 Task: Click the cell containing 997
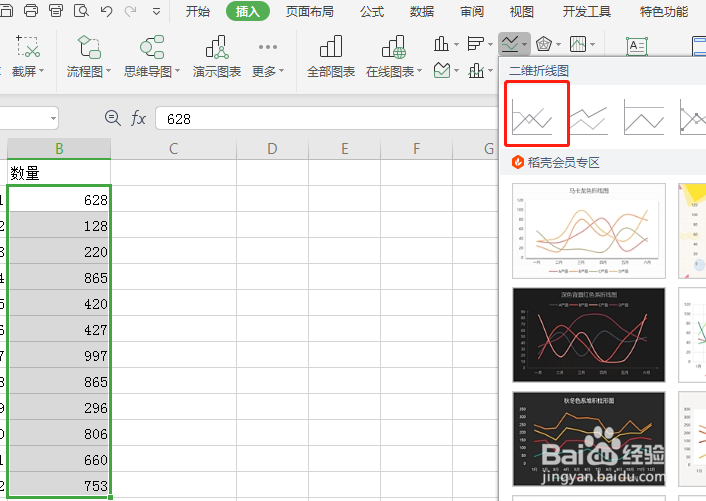pyautogui.click(x=59, y=355)
